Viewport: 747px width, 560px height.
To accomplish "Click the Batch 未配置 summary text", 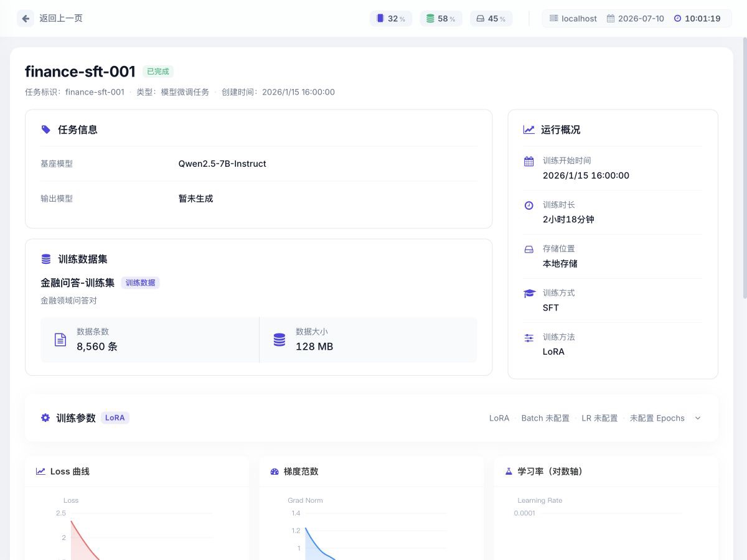I will tap(545, 418).
